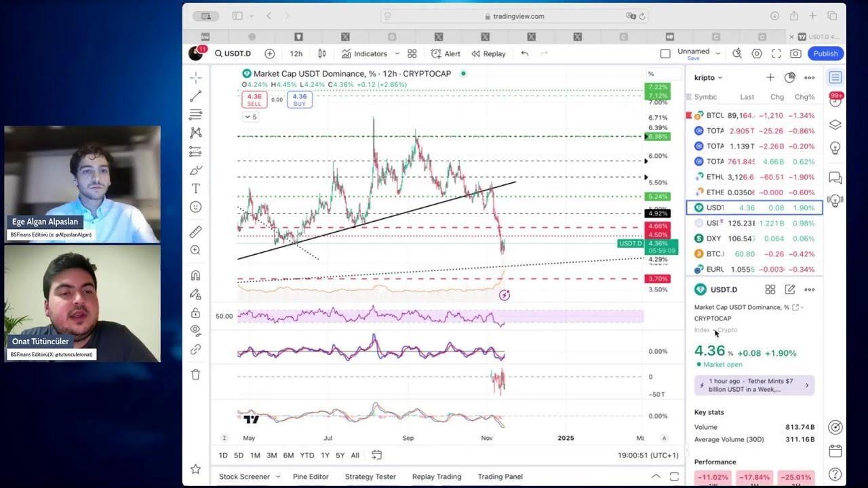Toggle hide all drawings eye
Viewport: 868px width, 488px height.
tap(195, 331)
